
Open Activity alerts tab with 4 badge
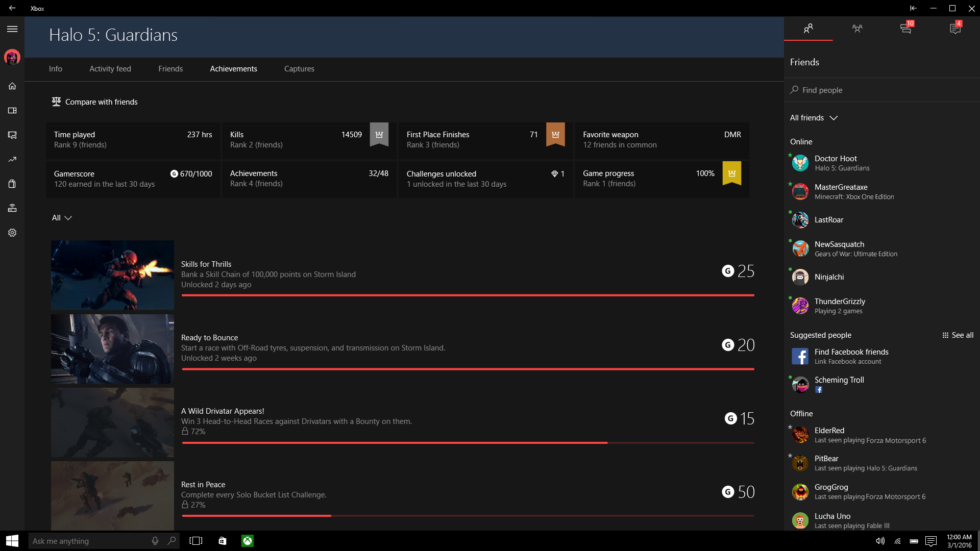point(955,29)
